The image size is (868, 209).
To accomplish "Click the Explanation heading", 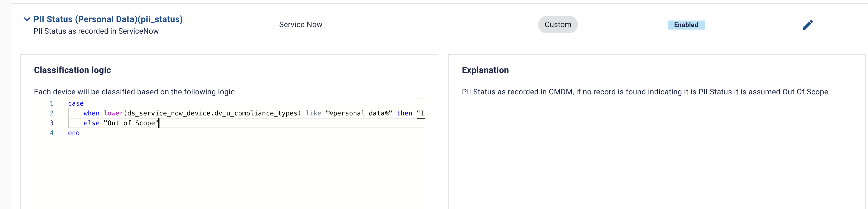I will click(x=485, y=70).
